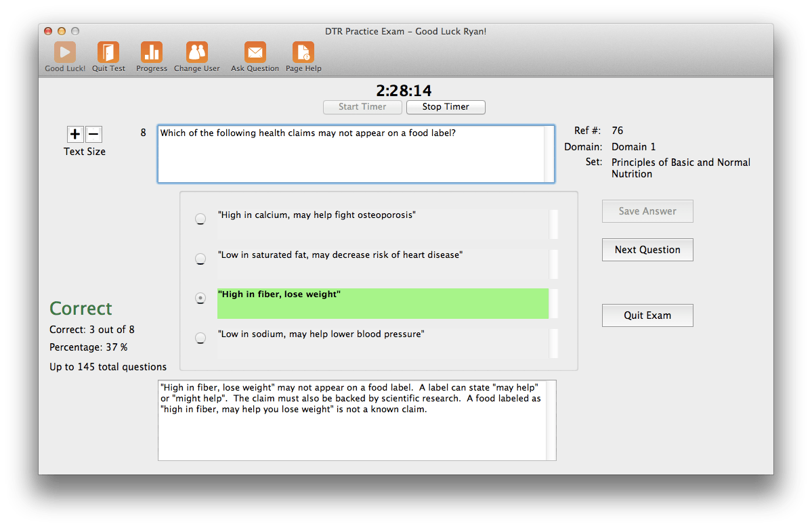Select "High in calcium" answer radio button
This screenshot has height=528, width=812.
click(200, 219)
